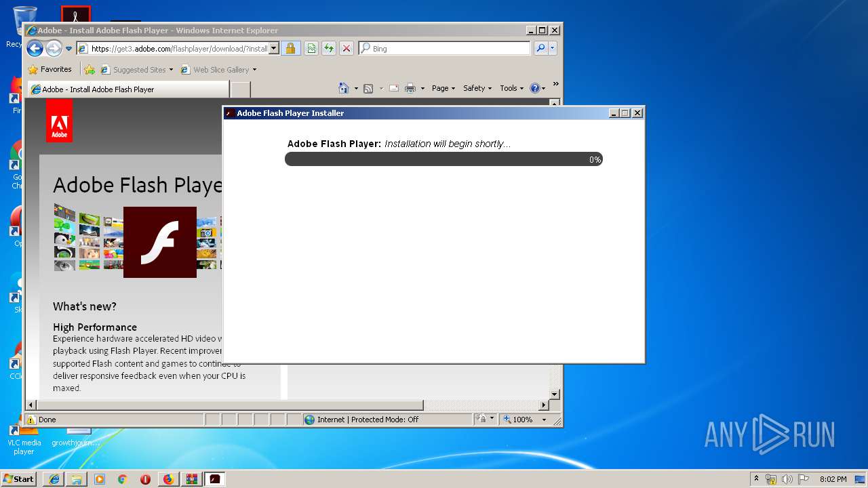Click the page scroll-down arrow

coord(554,394)
